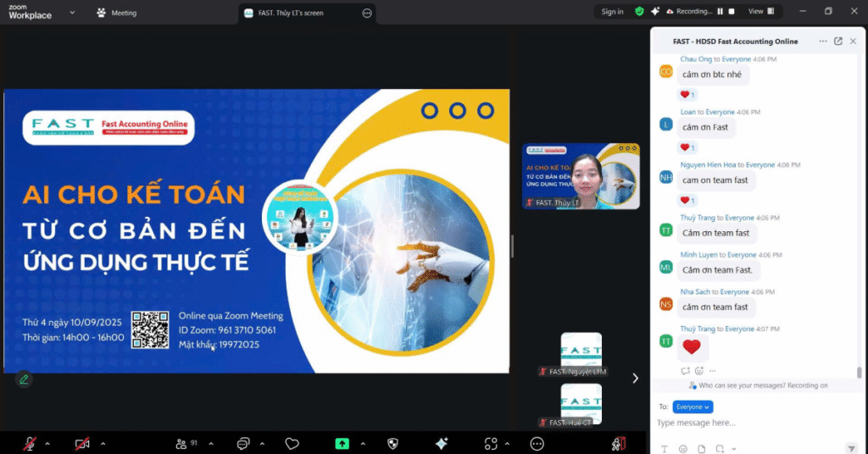868x454 pixels.
Task: Click the Reactions heart icon in toolbar
Action: (292, 443)
